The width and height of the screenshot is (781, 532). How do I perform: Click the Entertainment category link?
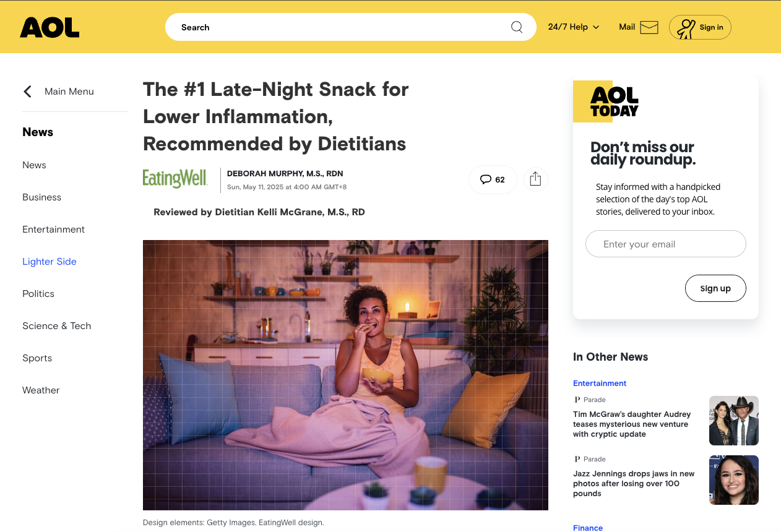(600, 384)
